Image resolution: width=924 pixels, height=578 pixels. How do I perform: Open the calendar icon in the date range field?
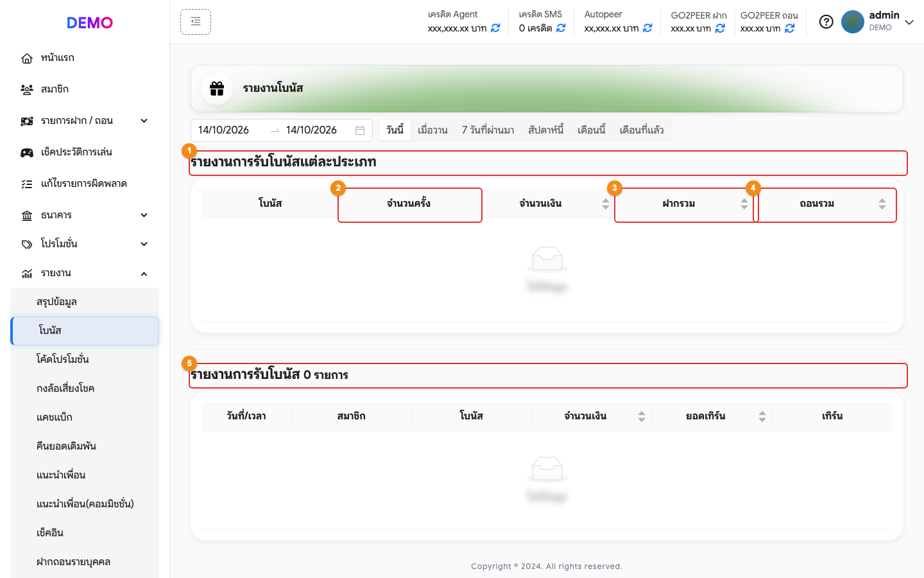tap(360, 130)
